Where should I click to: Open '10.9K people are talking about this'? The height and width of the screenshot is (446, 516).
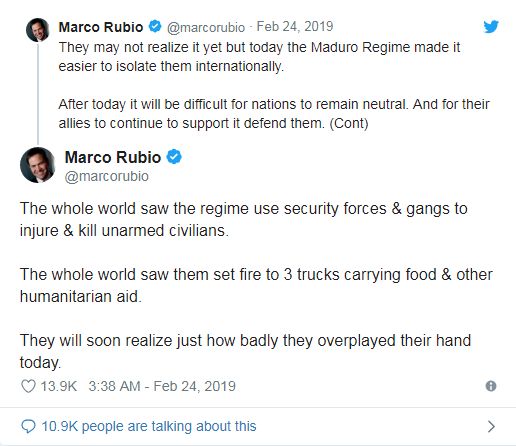(149, 426)
